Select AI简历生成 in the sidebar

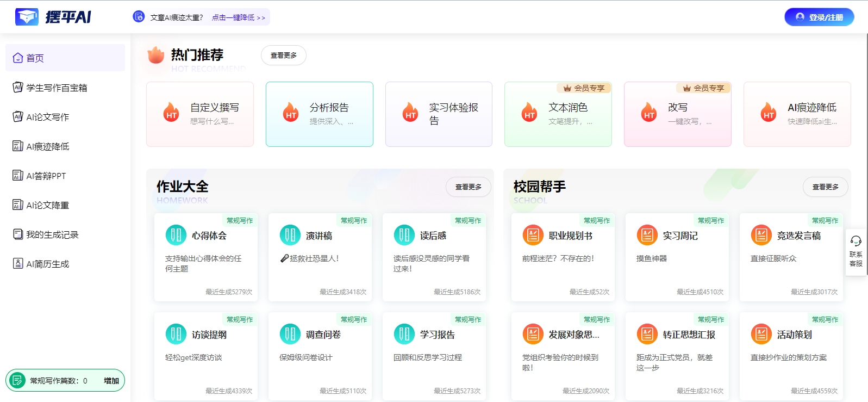point(65,263)
